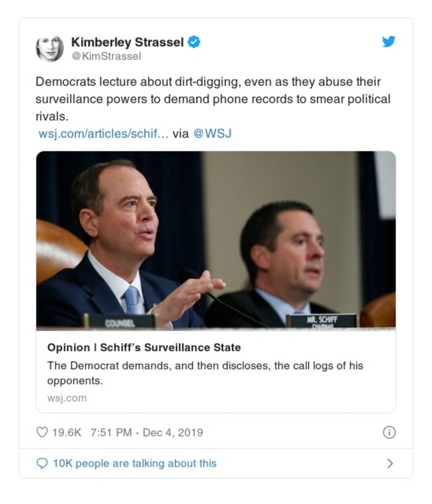This screenshot has width=432, height=504.
Task: Click the @WSJ mention
Action: pyautogui.click(x=212, y=133)
